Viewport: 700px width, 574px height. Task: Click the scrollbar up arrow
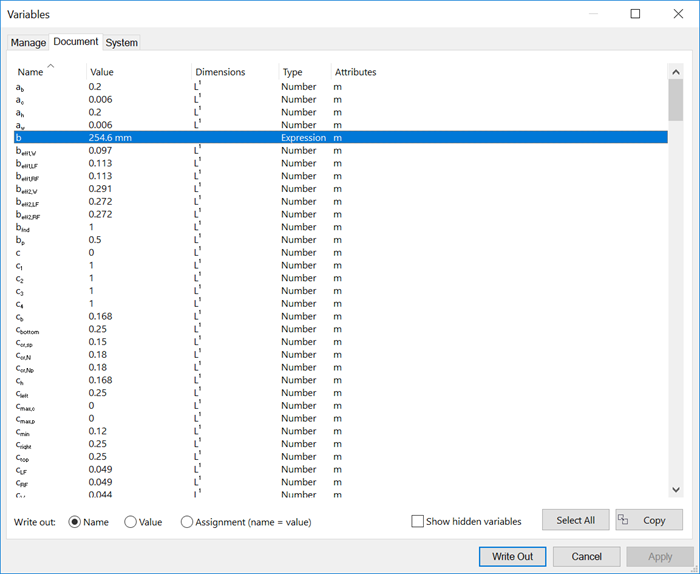pos(676,72)
